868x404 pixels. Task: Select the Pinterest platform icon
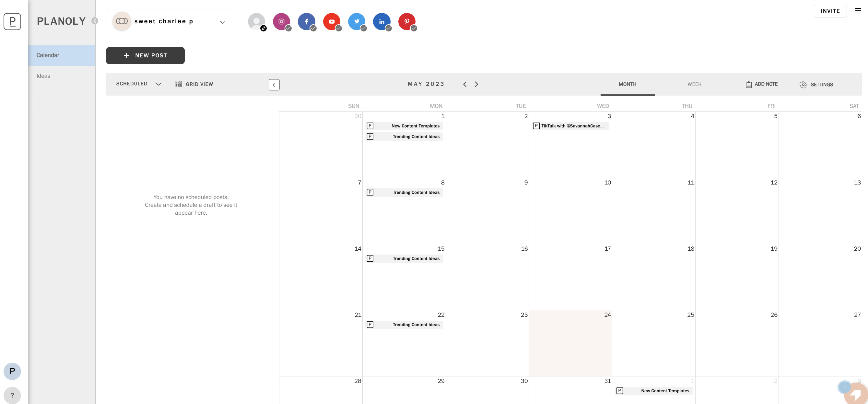[x=407, y=22]
